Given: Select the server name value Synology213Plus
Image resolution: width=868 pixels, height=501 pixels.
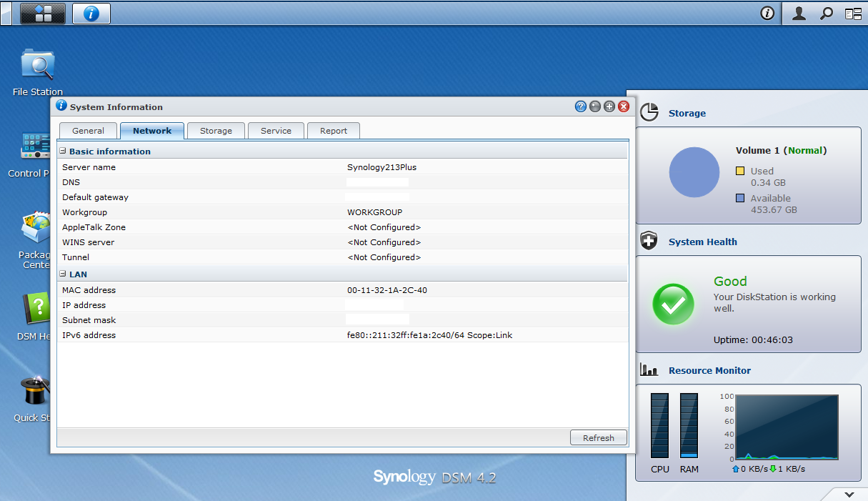Looking at the screenshot, I should pyautogui.click(x=381, y=167).
